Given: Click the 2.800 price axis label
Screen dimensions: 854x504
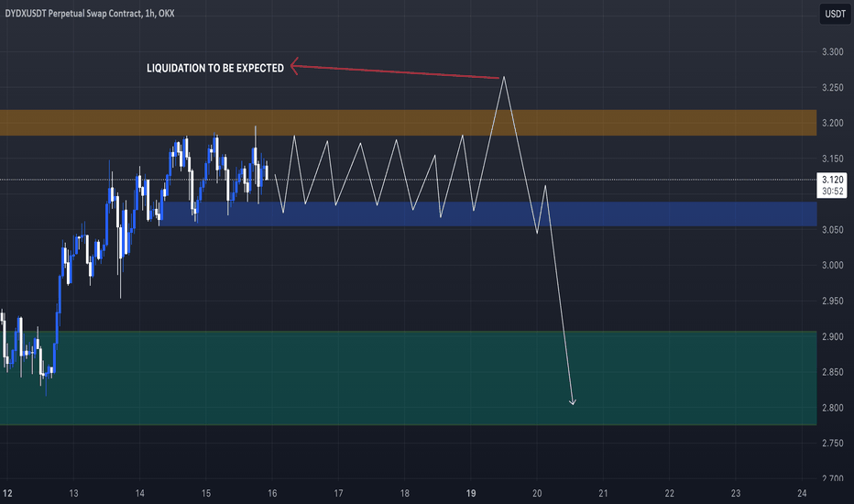Looking at the screenshot, I should [833, 408].
